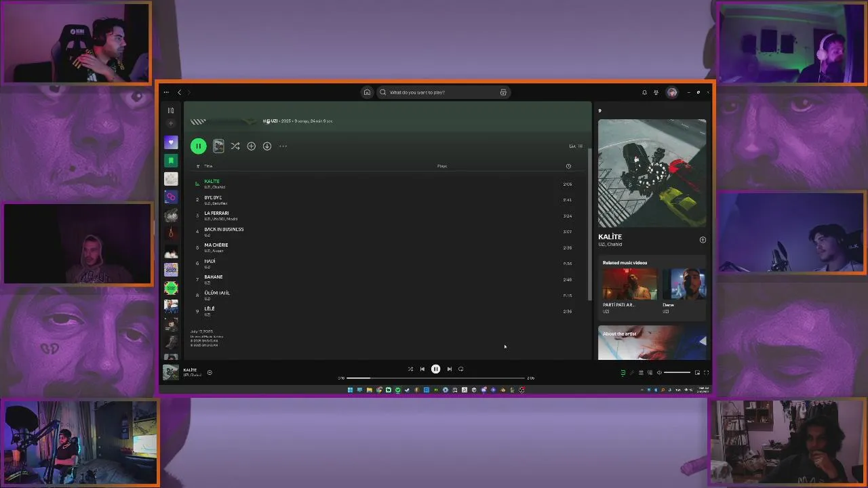The height and width of the screenshot is (488, 868).
Task: Open Liked Songs in the sidebar
Action: [x=171, y=142]
